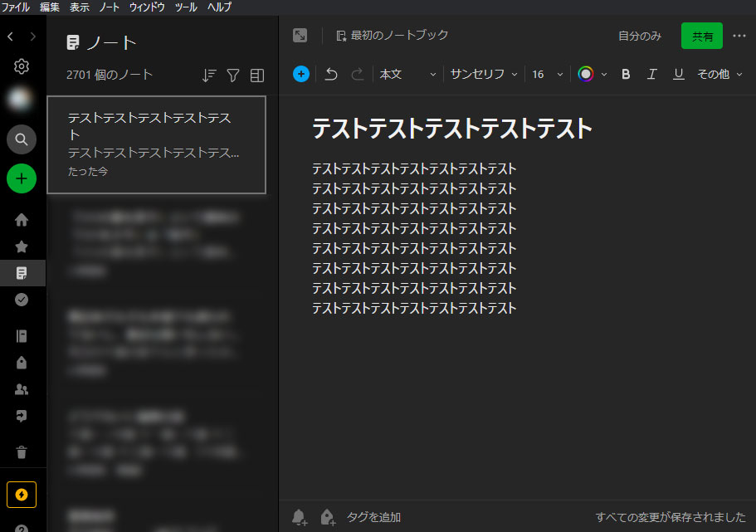The height and width of the screenshot is (532, 756).
Task: Open the note list sort options
Action: [x=209, y=75]
